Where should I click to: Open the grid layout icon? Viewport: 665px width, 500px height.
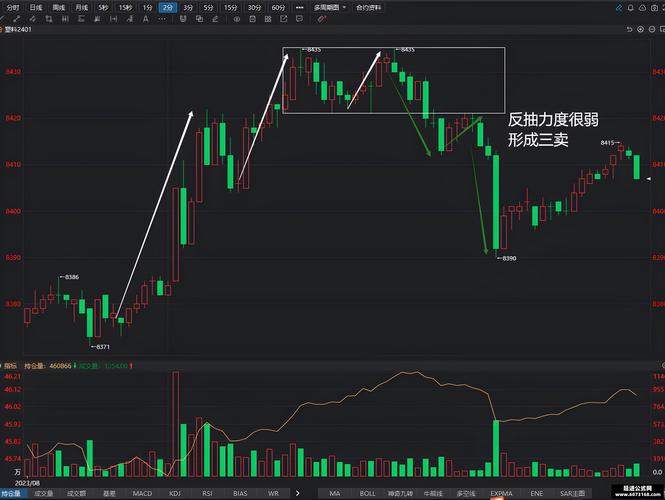point(268,19)
